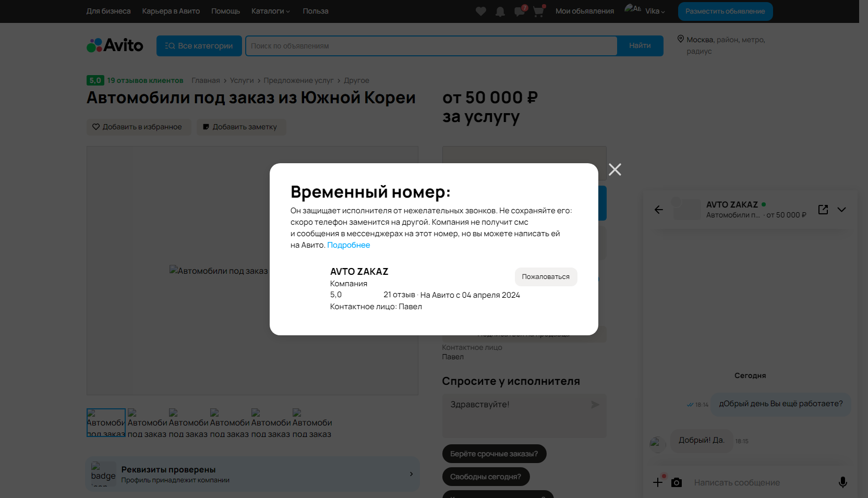Click plus attachment icon in chat
The width and height of the screenshot is (868, 498).
pyautogui.click(x=658, y=482)
